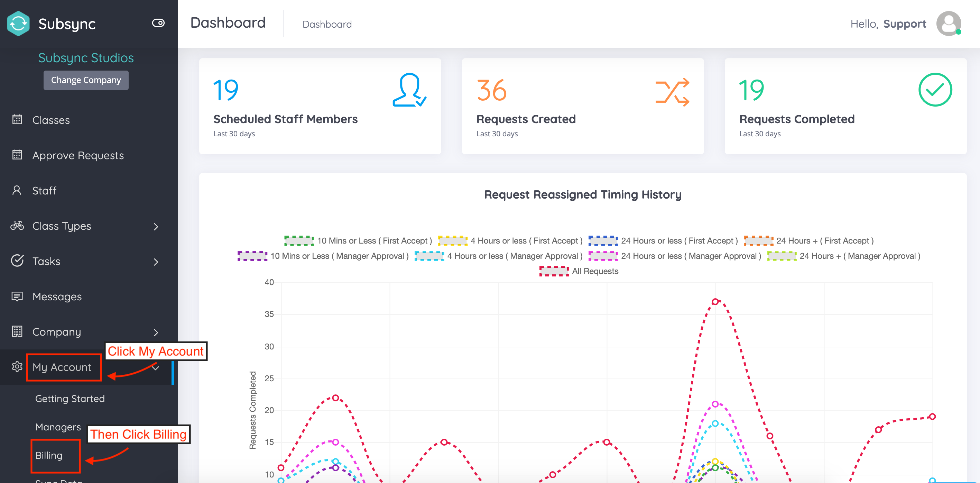Image resolution: width=980 pixels, height=483 pixels.
Task: Click the All Requests peak point near 37
Action: pos(715,301)
